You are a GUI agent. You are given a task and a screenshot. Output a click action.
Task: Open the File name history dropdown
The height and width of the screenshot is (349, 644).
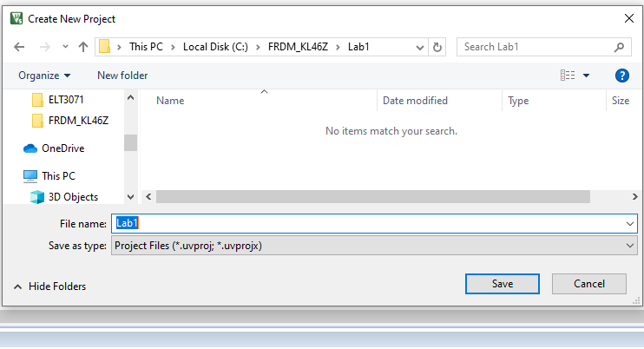coord(630,223)
